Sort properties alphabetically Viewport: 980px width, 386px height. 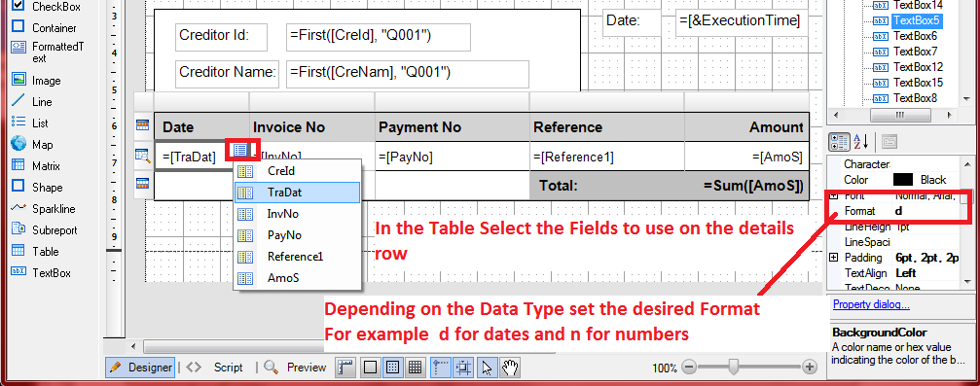pyautogui.click(x=861, y=141)
